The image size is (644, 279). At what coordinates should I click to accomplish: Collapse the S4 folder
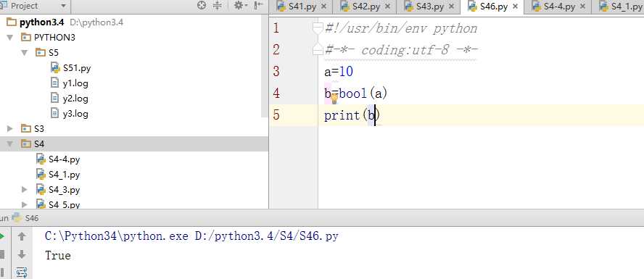tap(10, 144)
